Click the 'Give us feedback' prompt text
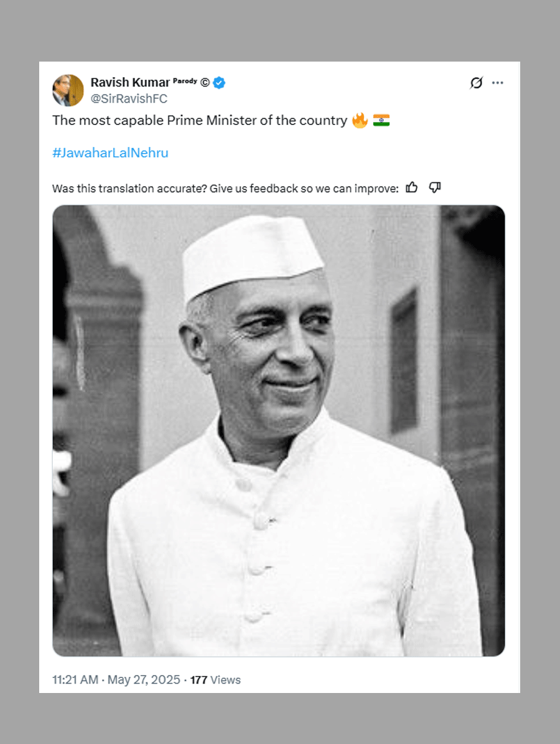 (311, 188)
